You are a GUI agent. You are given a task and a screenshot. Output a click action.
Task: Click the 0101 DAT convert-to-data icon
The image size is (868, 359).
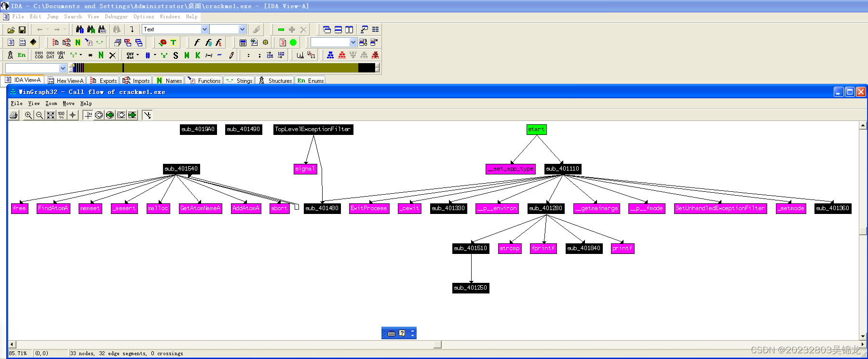(50, 55)
